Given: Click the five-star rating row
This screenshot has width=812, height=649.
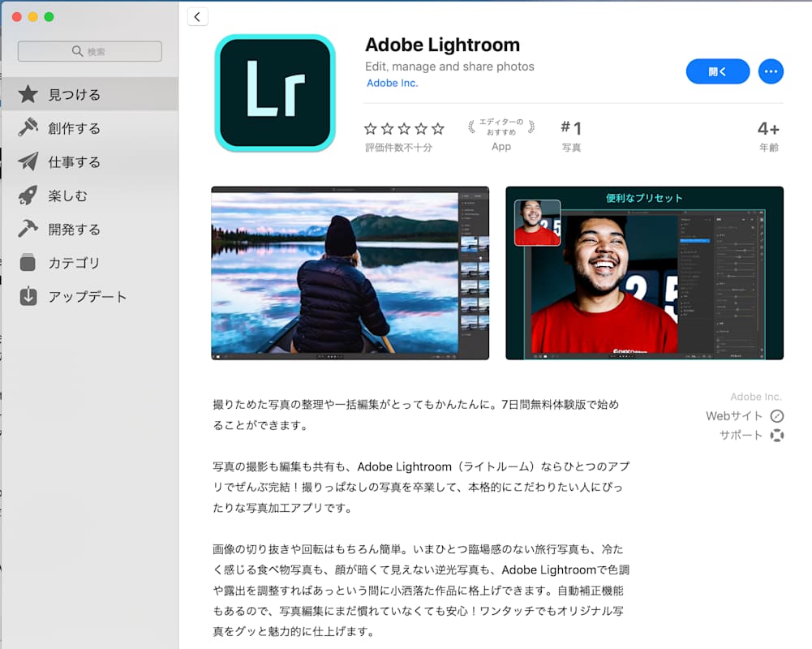Looking at the screenshot, I should coord(404,128).
